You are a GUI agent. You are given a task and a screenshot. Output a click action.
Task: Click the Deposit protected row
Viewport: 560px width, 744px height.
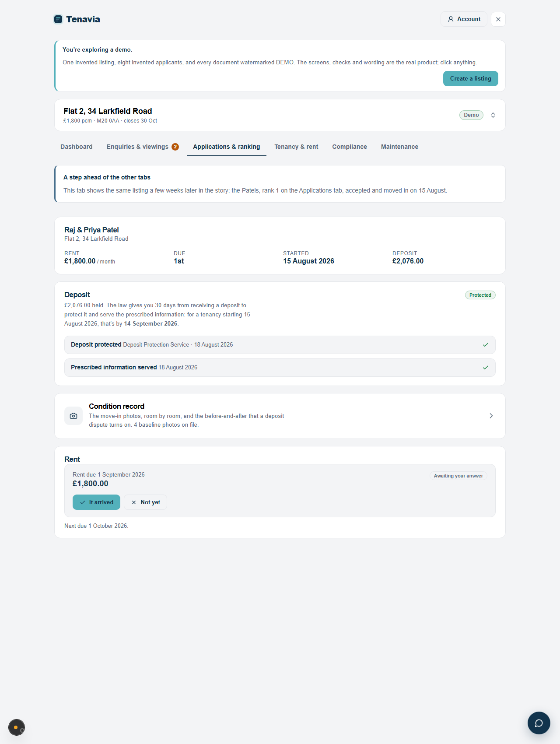pos(280,345)
